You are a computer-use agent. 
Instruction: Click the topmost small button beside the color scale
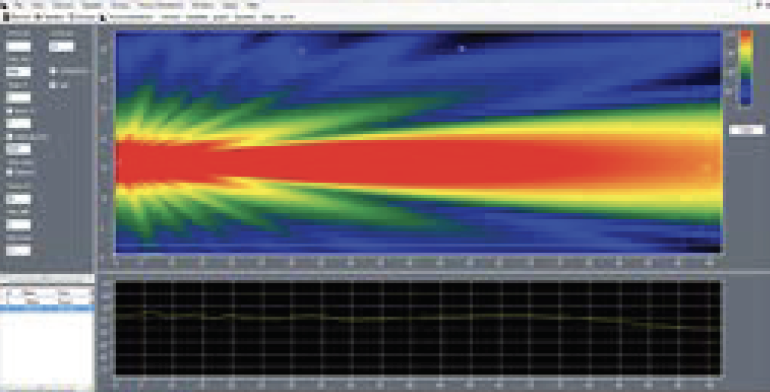(x=731, y=34)
